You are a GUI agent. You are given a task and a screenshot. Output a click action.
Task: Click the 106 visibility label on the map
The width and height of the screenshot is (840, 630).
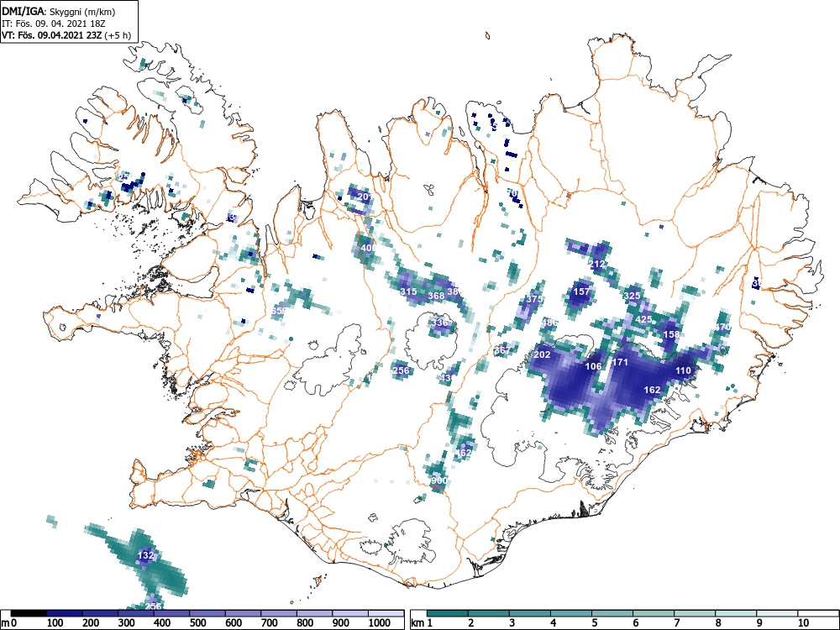point(593,366)
